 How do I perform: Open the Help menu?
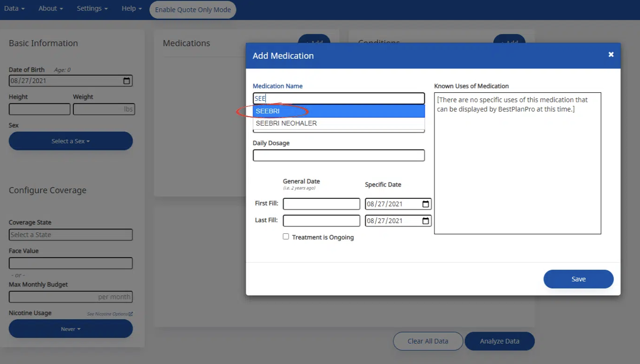click(132, 8)
